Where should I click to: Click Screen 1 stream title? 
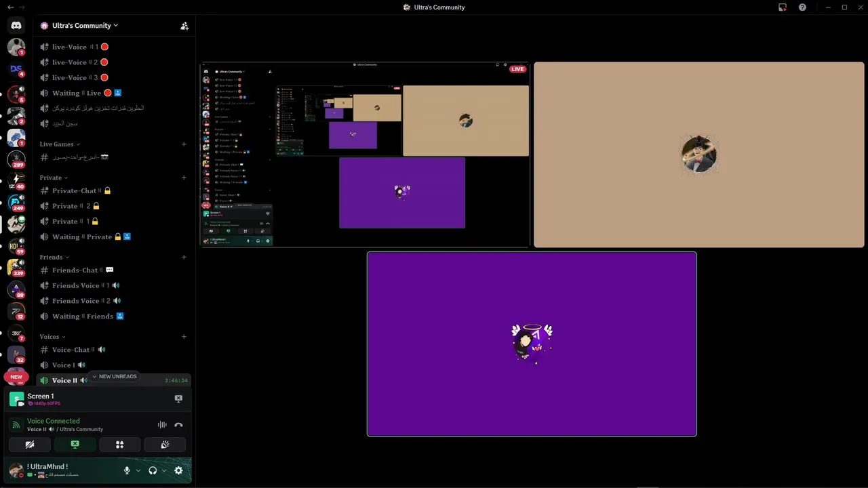(x=41, y=396)
